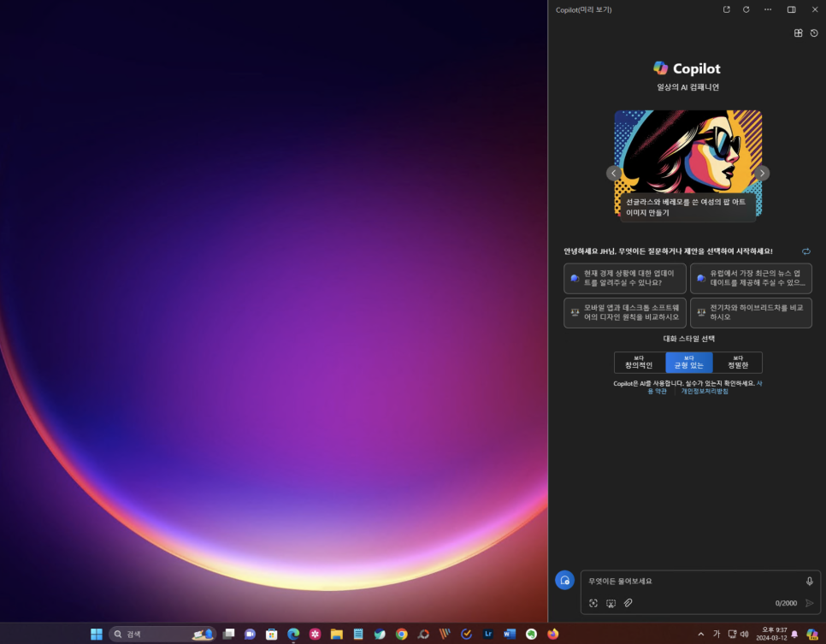Select the 정밀한 conversation style
The image size is (826, 644).
click(738, 363)
